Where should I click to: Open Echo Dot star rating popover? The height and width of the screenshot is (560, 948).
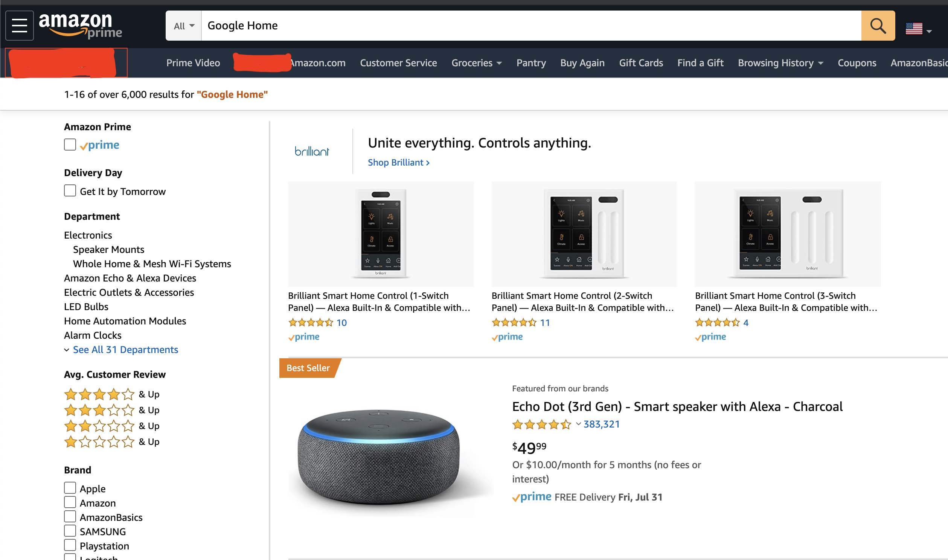(578, 424)
